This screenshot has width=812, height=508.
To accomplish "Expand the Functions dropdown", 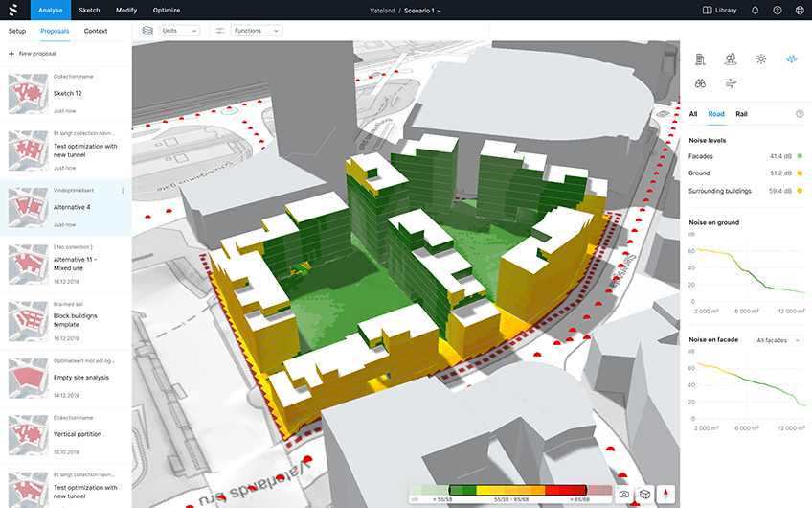I will click(x=257, y=31).
